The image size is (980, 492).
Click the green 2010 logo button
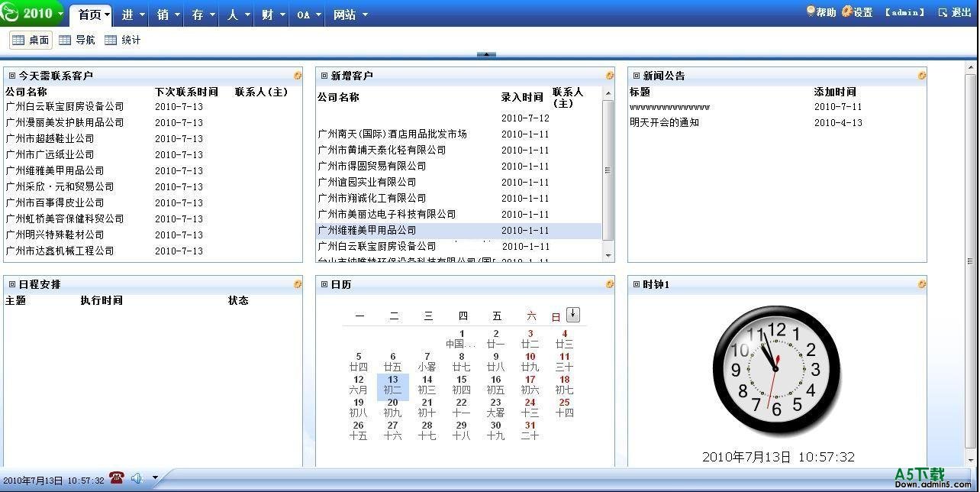[x=31, y=13]
